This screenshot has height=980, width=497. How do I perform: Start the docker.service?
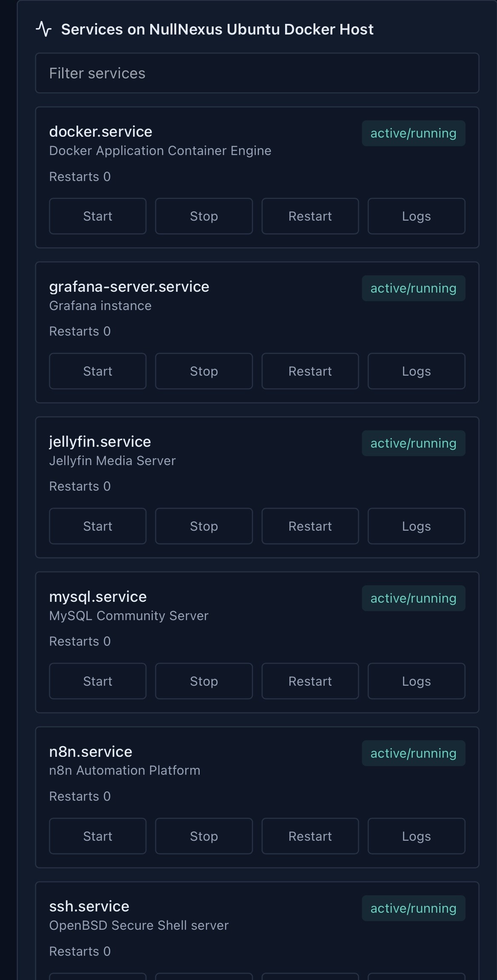pyautogui.click(x=97, y=216)
